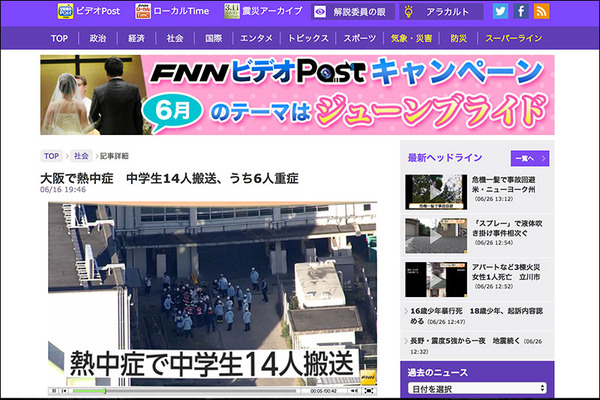Open the TOP navigation item
Image resolution: width=600 pixels, height=400 pixels.
(59, 38)
